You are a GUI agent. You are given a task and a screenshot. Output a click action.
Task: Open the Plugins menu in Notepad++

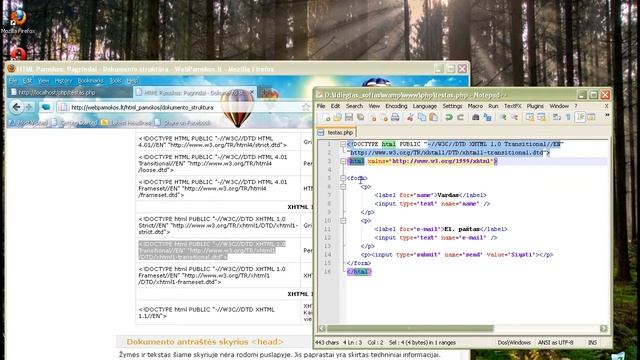(x=535, y=106)
